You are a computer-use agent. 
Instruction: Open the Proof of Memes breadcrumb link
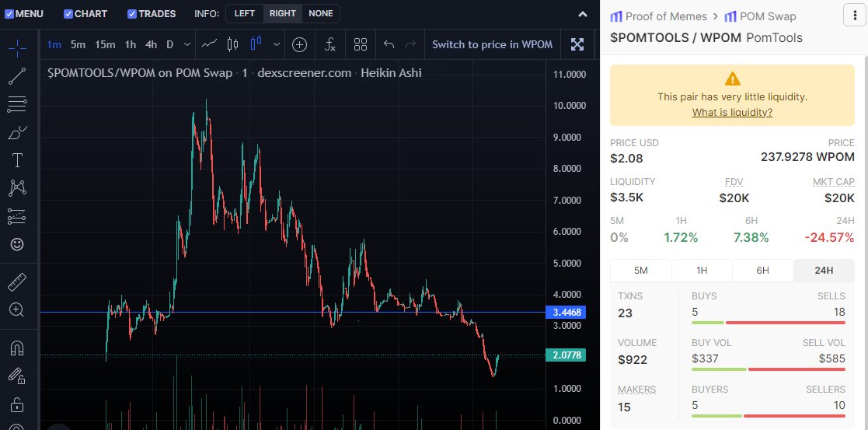(x=658, y=16)
